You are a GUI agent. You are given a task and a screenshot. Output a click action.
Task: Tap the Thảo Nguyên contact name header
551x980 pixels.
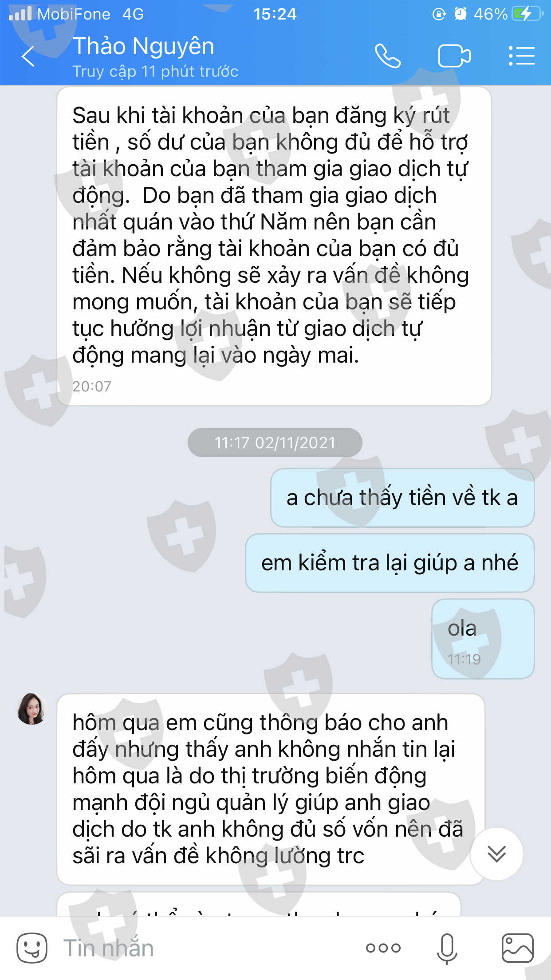(x=143, y=46)
